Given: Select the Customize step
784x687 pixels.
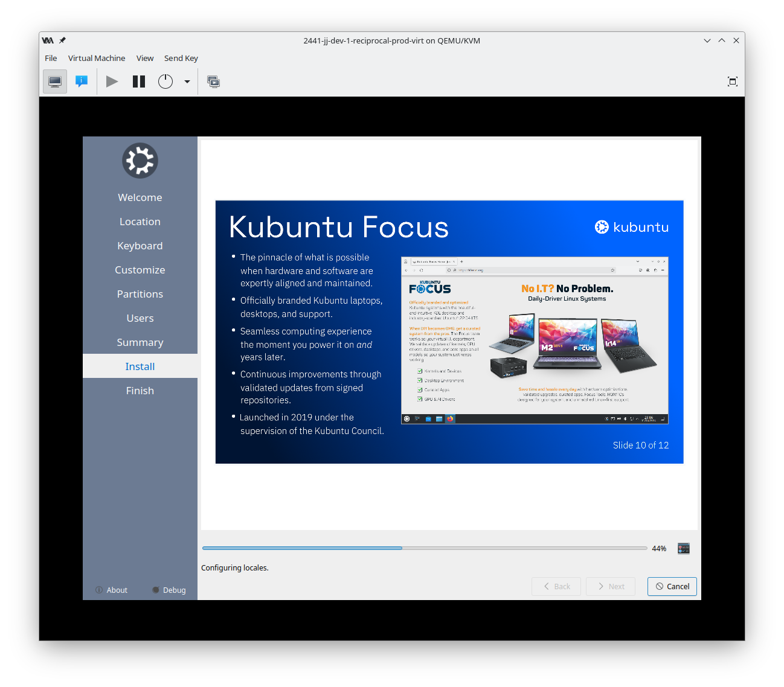Looking at the screenshot, I should point(140,270).
